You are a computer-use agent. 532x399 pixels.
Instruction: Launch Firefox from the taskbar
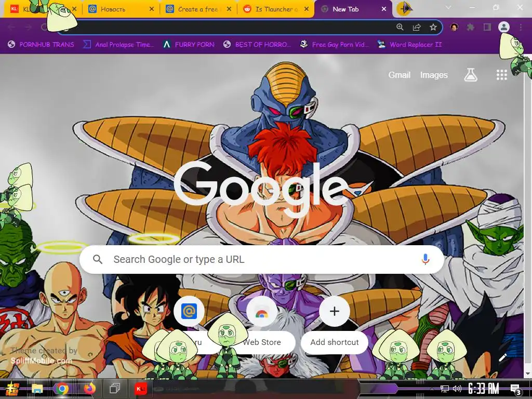pos(89,389)
